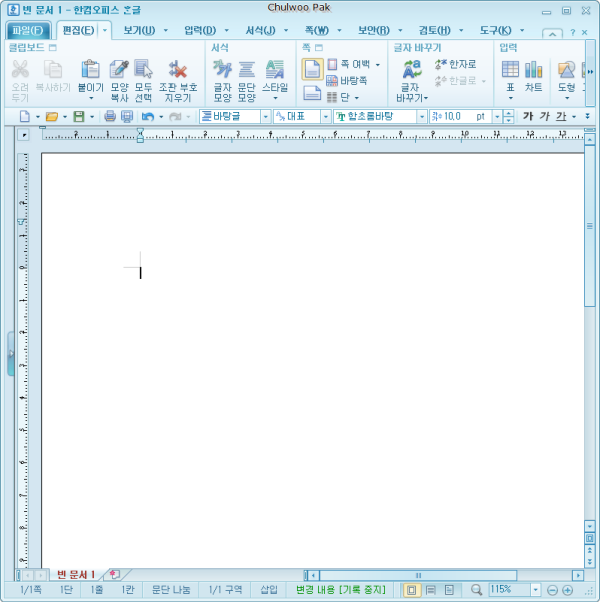Toggle bold 가 formatting
This screenshot has height=602, width=600.
point(528,116)
